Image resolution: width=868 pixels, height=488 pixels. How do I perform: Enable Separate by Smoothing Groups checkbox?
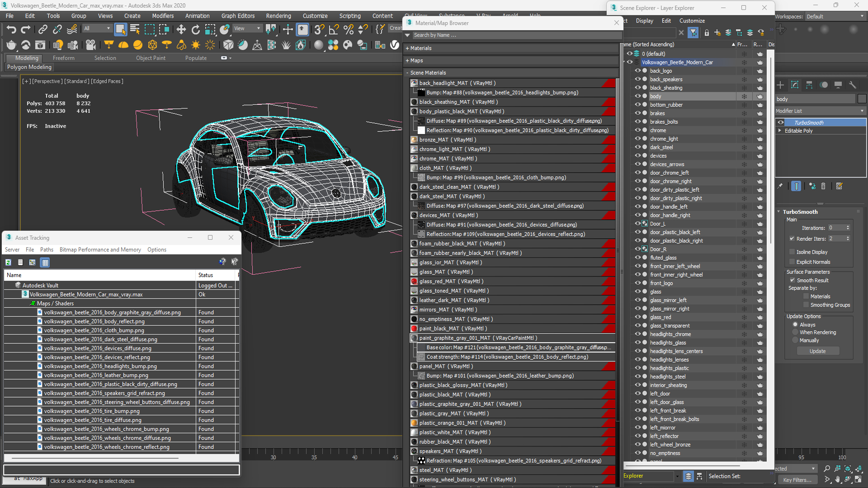(806, 305)
